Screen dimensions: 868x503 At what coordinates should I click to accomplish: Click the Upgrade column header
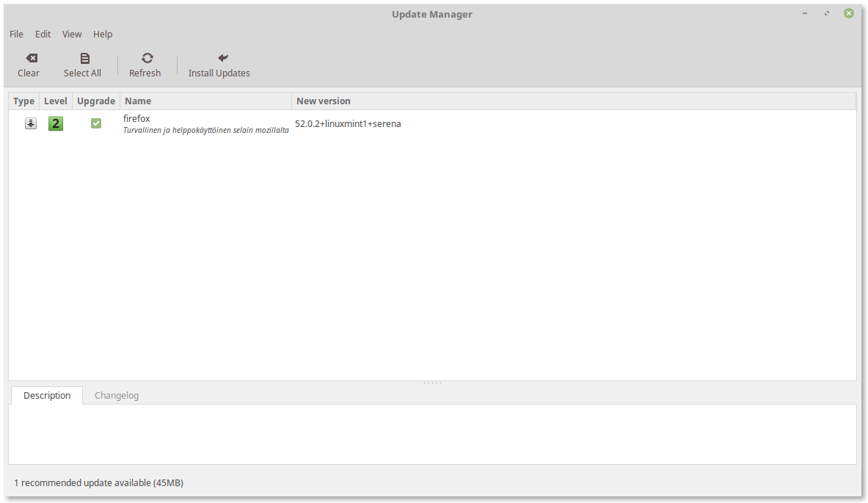(x=96, y=101)
